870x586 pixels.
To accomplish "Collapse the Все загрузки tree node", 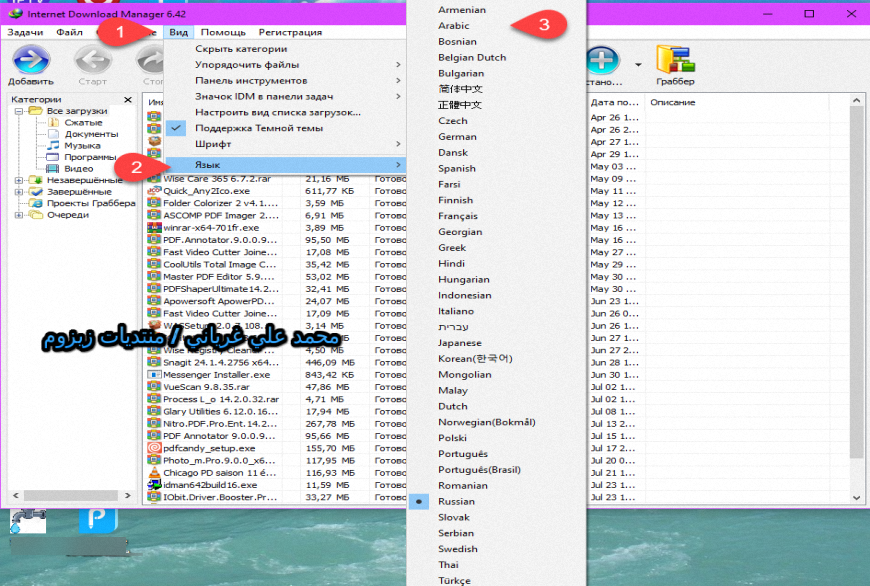I will (18, 111).
